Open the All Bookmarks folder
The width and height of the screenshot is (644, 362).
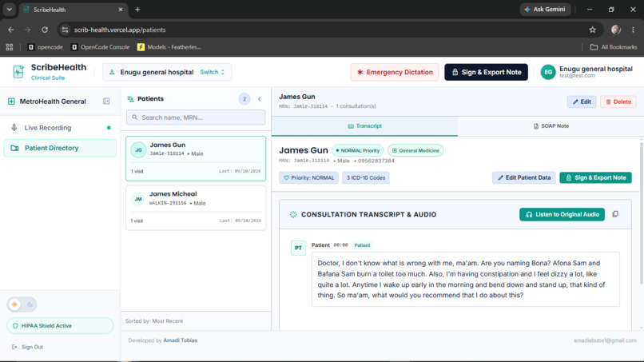[x=613, y=47]
